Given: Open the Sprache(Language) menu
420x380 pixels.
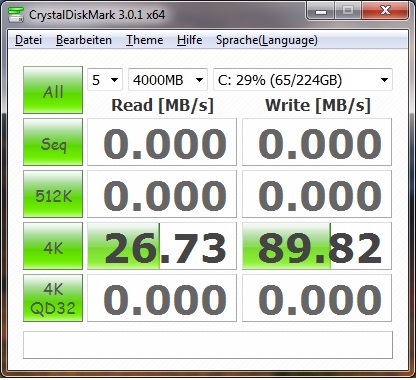Looking at the screenshot, I should click(x=267, y=40).
